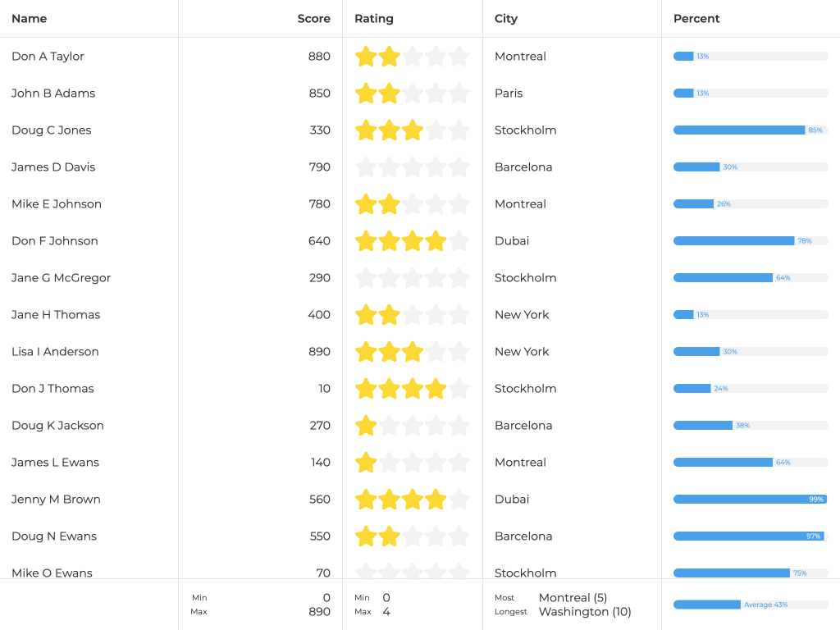Click the fifth star in Don F Johnson's row
Screen dimensions: 840x630
459,241
